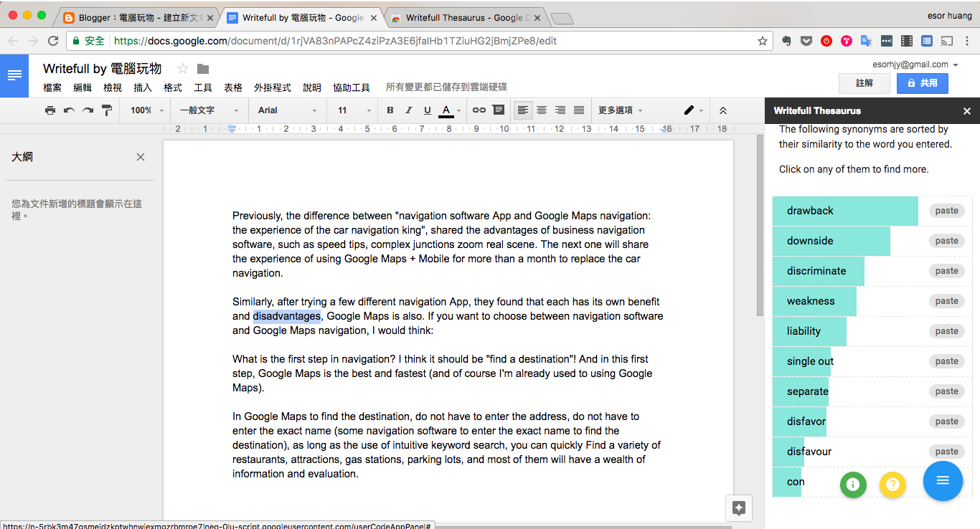Open the 插入 menu
The image size is (980, 529).
[143, 87]
